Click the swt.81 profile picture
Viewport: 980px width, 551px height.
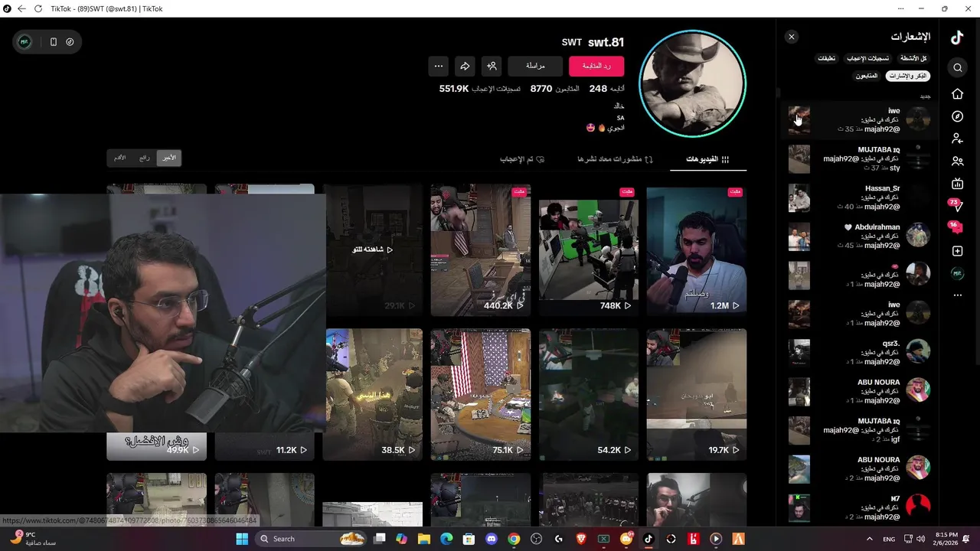pos(692,84)
